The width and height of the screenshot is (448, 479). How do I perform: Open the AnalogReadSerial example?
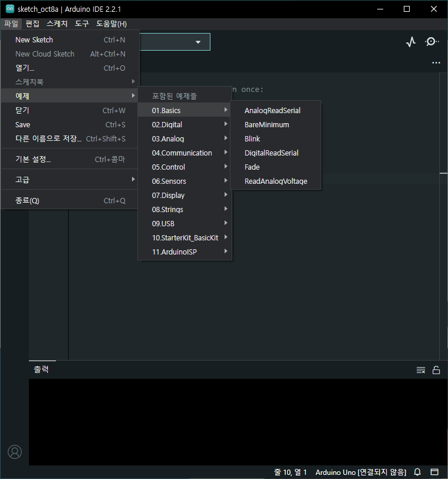tap(276, 110)
